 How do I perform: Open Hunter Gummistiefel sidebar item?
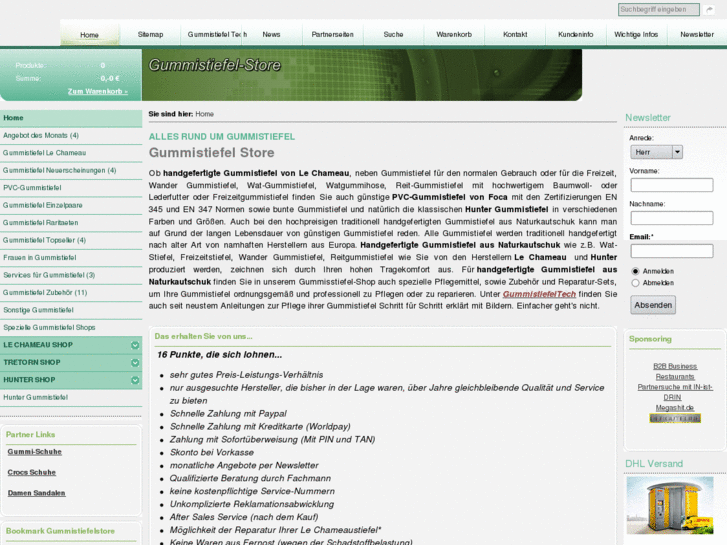[71, 398]
